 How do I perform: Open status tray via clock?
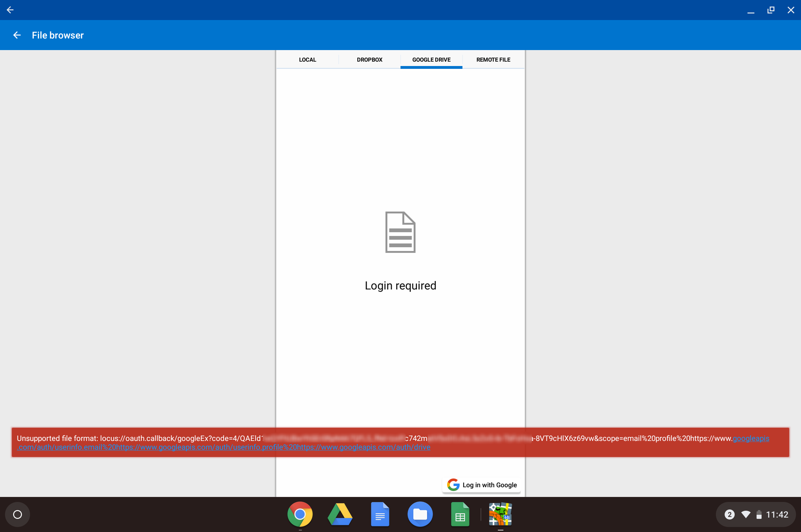point(777,514)
